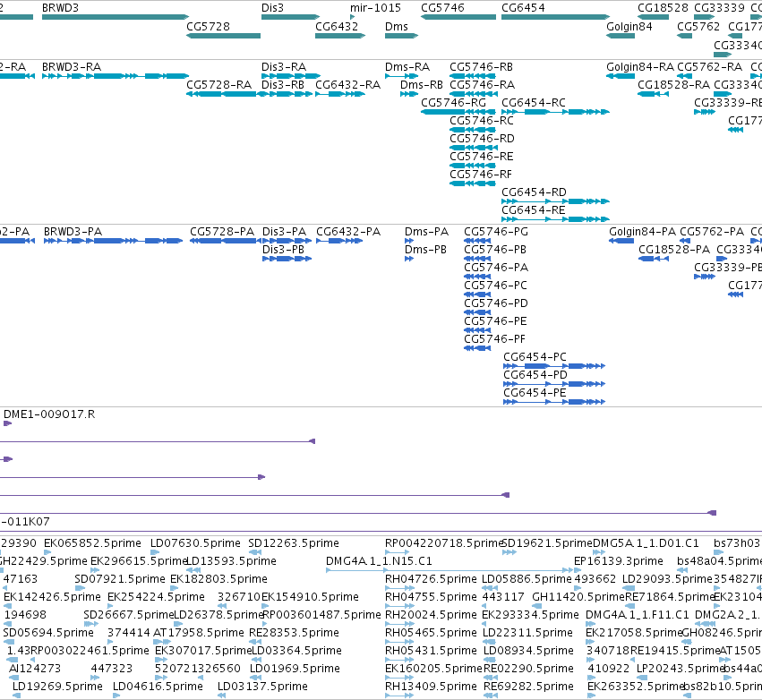Select protein CG6432-PA
This screenshot has height=700, width=762.
click(x=339, y=241)
